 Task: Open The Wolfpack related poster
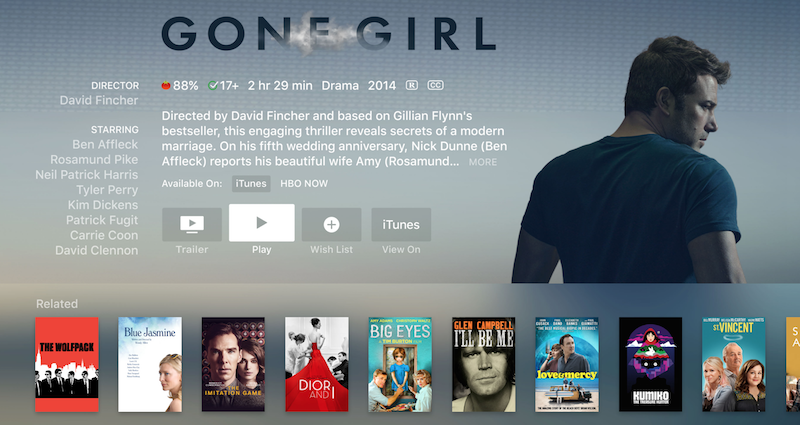[x=67, y=364]
